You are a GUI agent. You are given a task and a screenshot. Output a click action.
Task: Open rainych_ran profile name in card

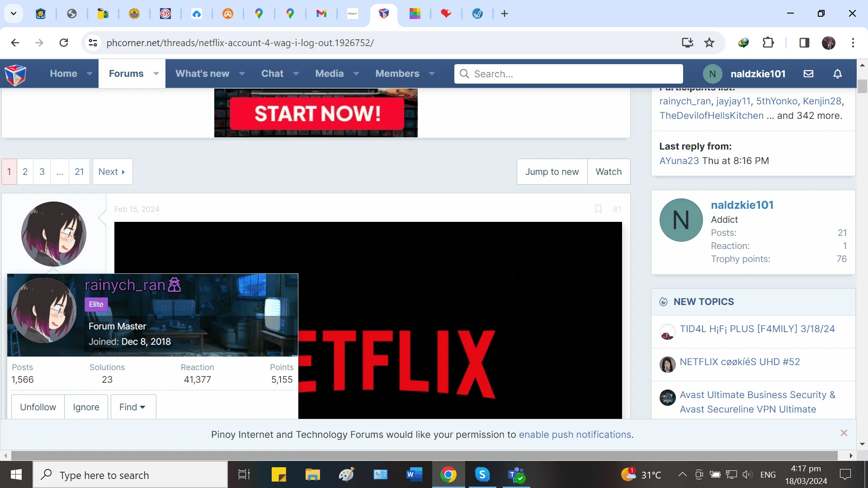pos(125,285)
